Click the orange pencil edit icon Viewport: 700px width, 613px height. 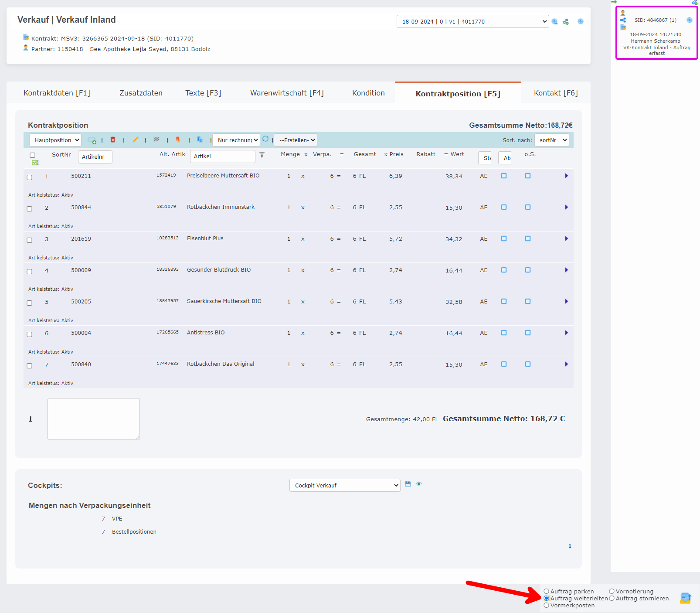coord(135,140)
